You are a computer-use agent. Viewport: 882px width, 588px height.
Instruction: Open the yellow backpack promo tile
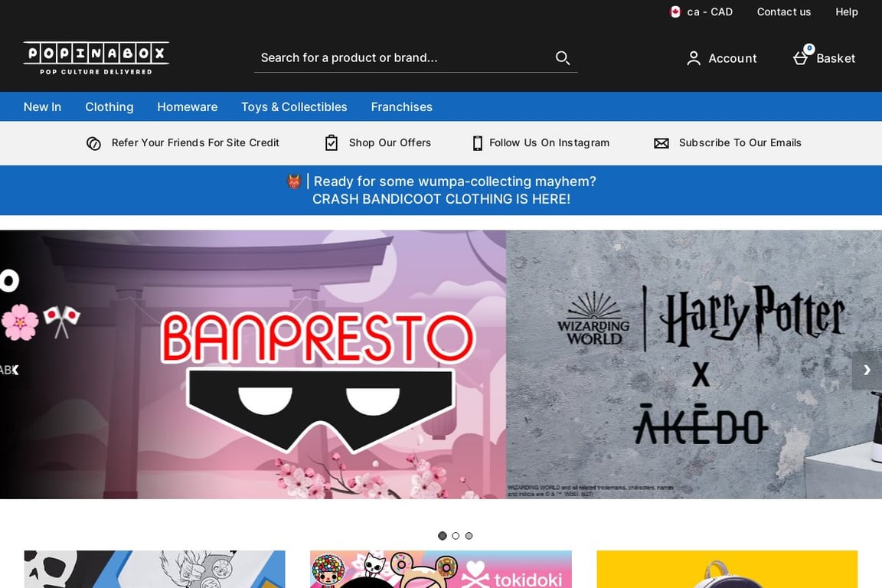pos(727,569)
